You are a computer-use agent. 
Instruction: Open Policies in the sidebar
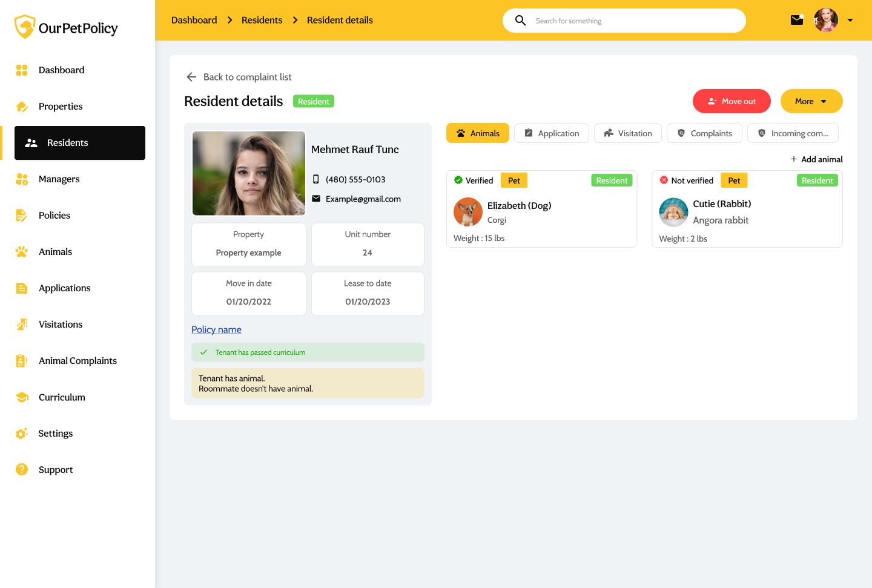[x=54, y=216]
